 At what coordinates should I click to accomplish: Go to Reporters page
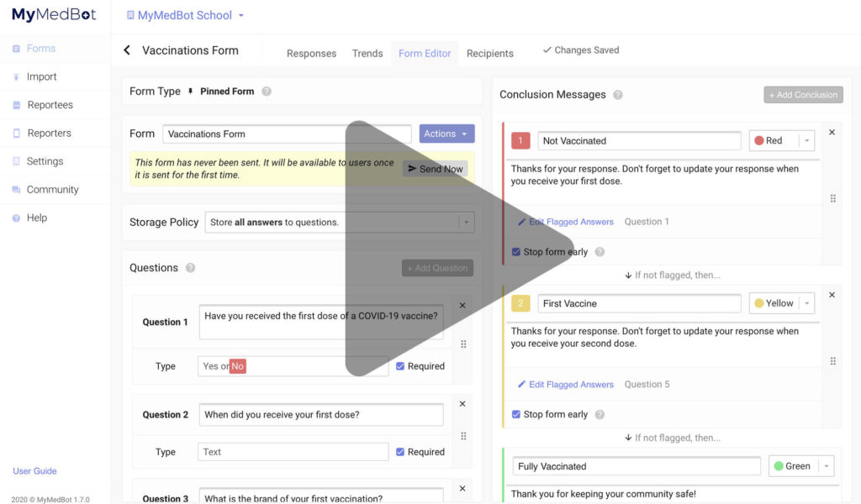coord(50,134)
